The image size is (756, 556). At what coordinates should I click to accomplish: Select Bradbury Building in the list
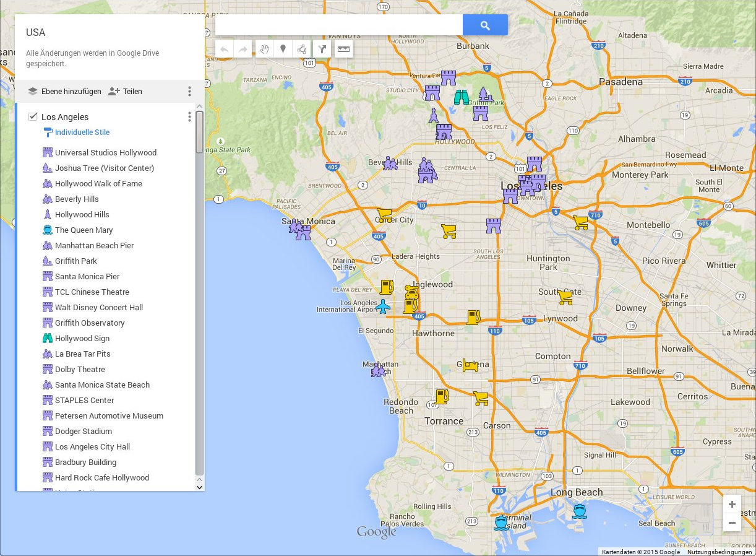[x=85, y=462]
